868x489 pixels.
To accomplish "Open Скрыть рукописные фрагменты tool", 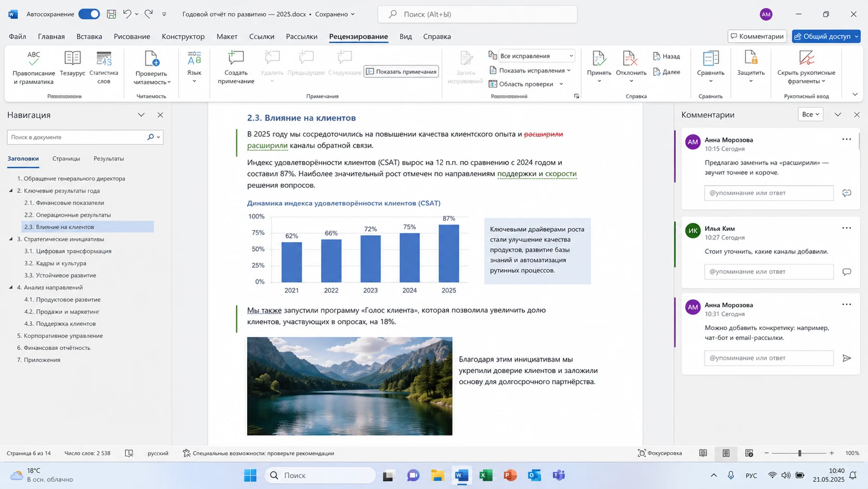I will coord(806,68).
